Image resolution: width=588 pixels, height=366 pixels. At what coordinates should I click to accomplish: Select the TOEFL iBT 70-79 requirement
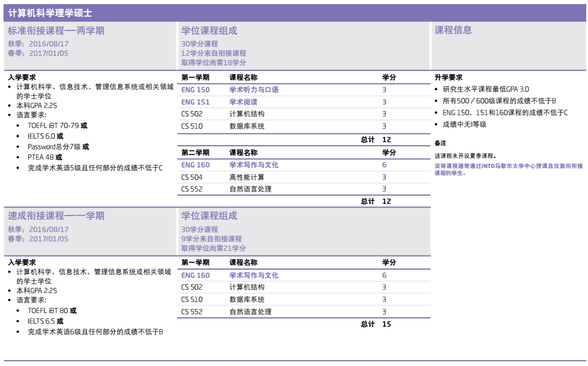tap(57, 126)
